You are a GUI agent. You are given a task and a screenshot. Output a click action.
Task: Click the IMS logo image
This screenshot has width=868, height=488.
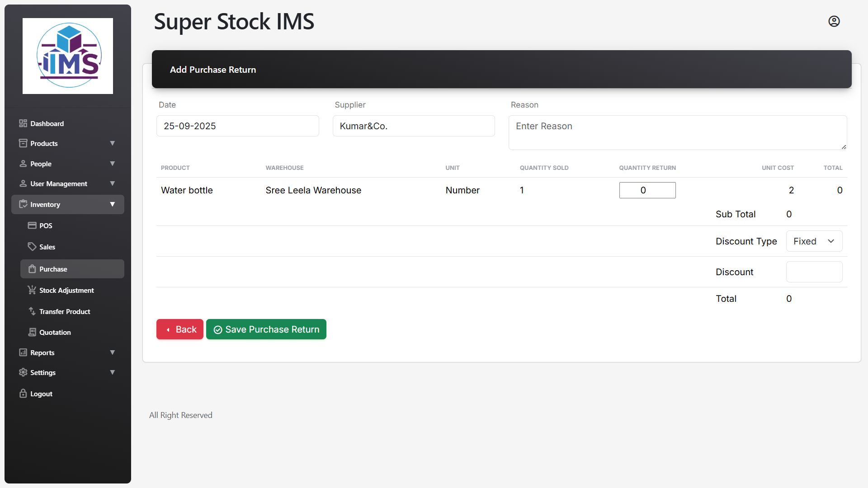click(x=68, y=56)
